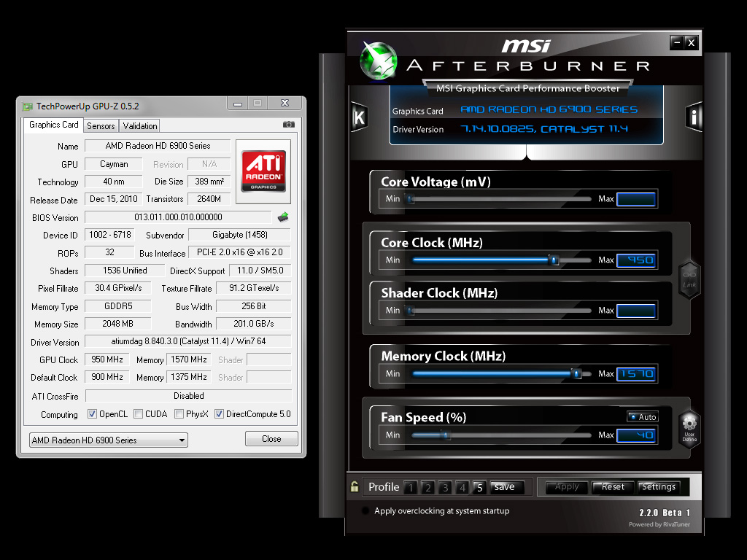Minimize the GPU-Z window
Screen dimensions: 747x560
click(x=238, y=104)
